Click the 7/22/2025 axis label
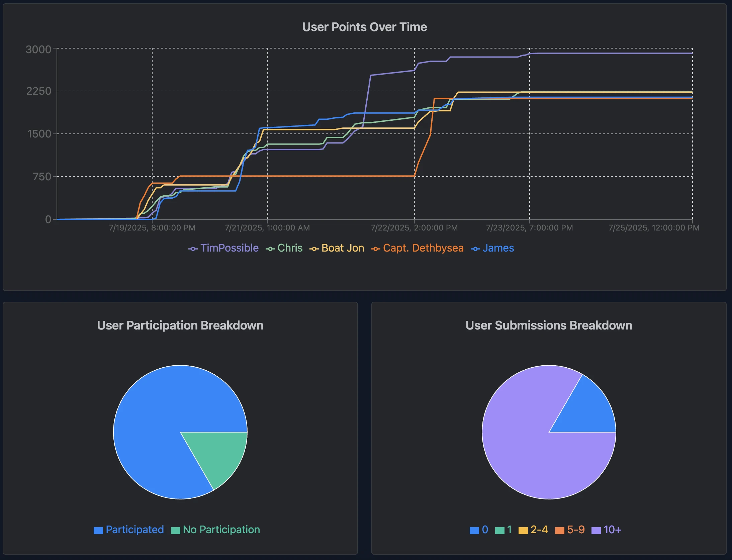 pyautogui.click(x=414, y=228)
